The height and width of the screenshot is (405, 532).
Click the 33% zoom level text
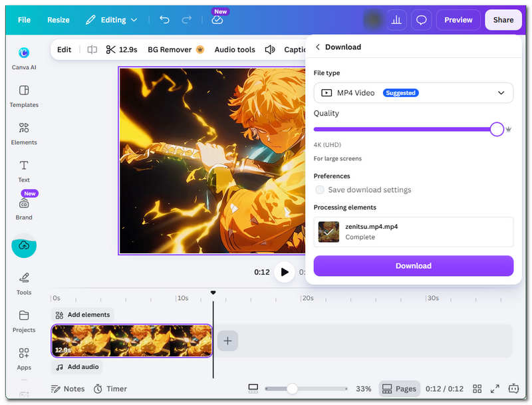tap(363, 389)
